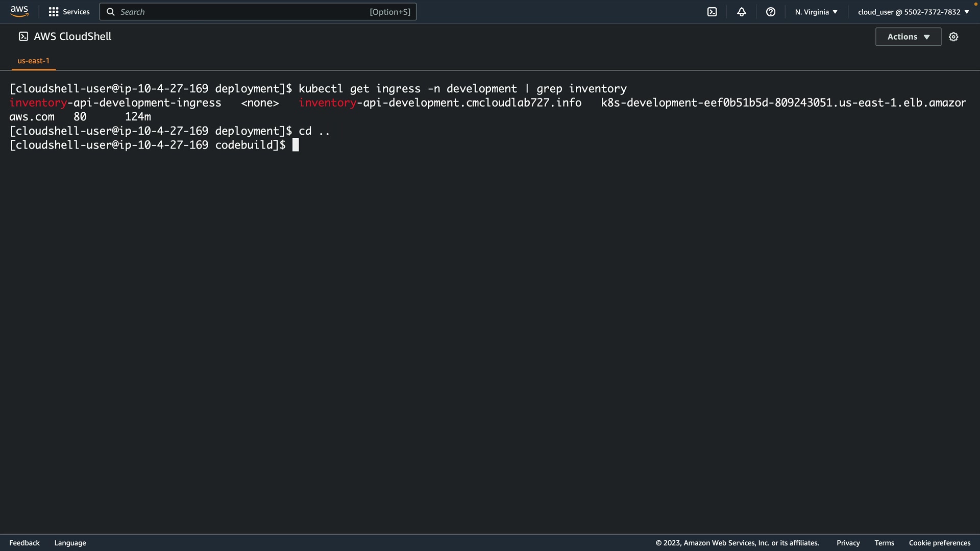The image size is (980, 551).
Task: Open the Terms link
Action: [884, 543]
